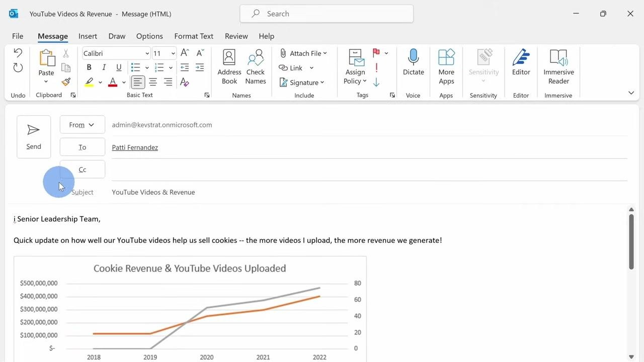Add a Follow Up flag

(376, 53)
